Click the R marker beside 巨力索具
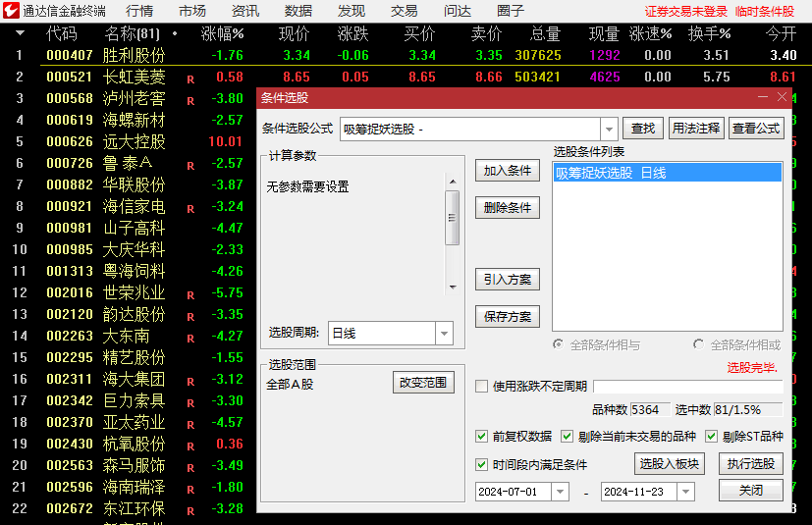The image size is (812, 525). (190, 403)
